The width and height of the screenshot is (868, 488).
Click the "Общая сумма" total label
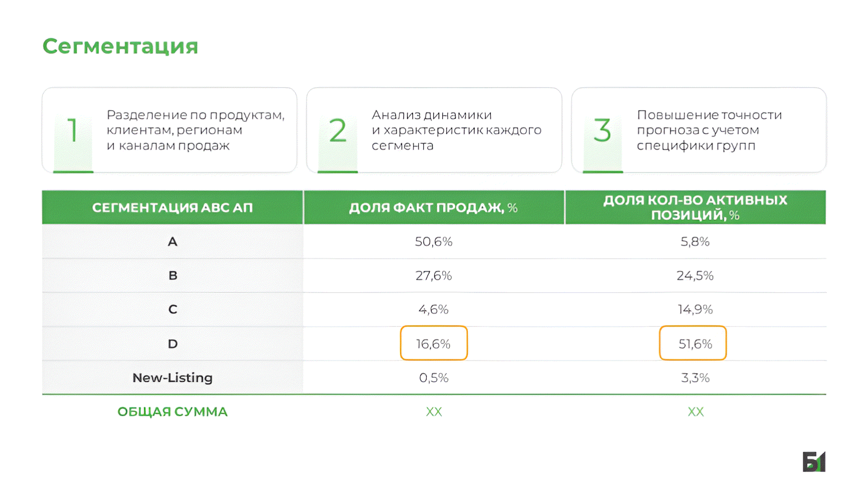pyautogui.click(x=172, y=412)
